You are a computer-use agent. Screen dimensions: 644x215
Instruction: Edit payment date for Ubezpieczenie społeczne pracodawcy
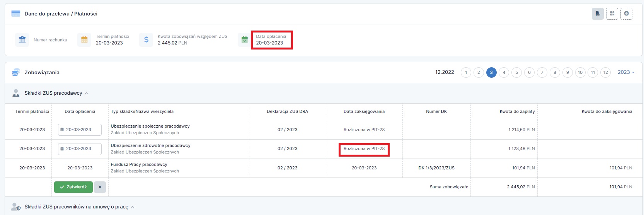pos(80,130)
